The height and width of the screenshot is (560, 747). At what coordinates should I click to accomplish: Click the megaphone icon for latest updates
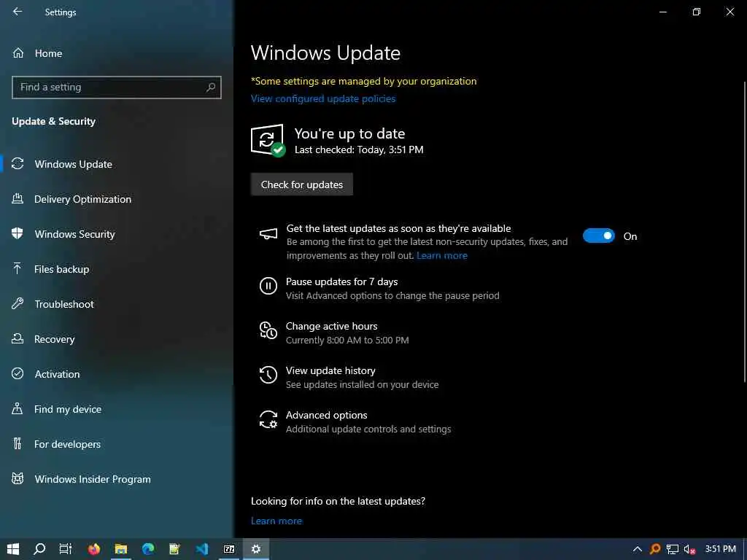coord(268,234)
